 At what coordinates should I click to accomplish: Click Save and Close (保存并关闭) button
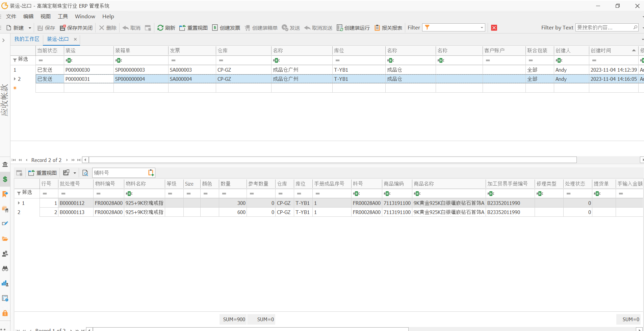point(76,28)
